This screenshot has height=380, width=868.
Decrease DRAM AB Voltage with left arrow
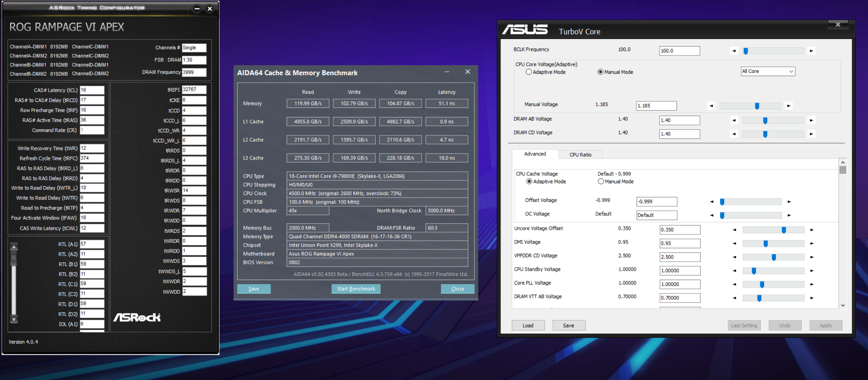734,120
